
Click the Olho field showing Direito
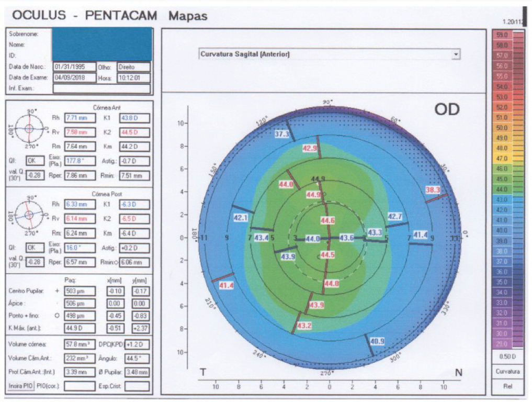click(x=133, y=67)
